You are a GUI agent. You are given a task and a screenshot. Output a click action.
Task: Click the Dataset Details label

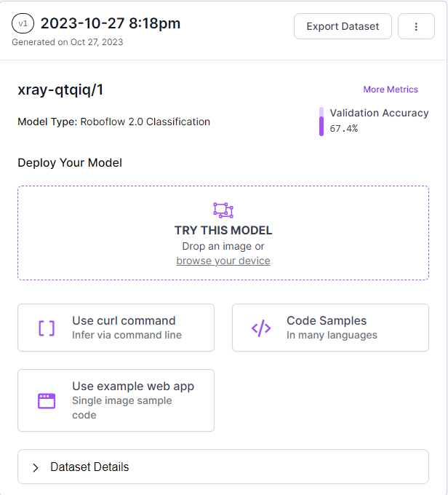[x=89, y=467]
